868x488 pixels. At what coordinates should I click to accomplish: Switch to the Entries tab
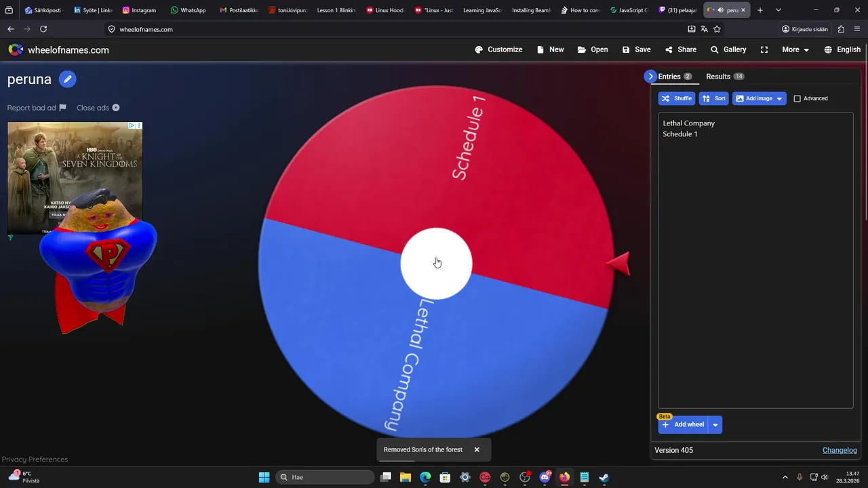[675, 77]
